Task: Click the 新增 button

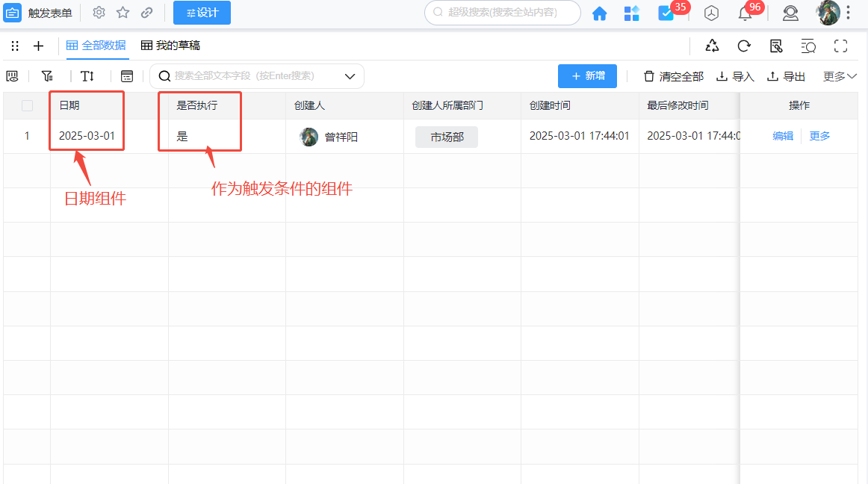Action: click(587, 76)
